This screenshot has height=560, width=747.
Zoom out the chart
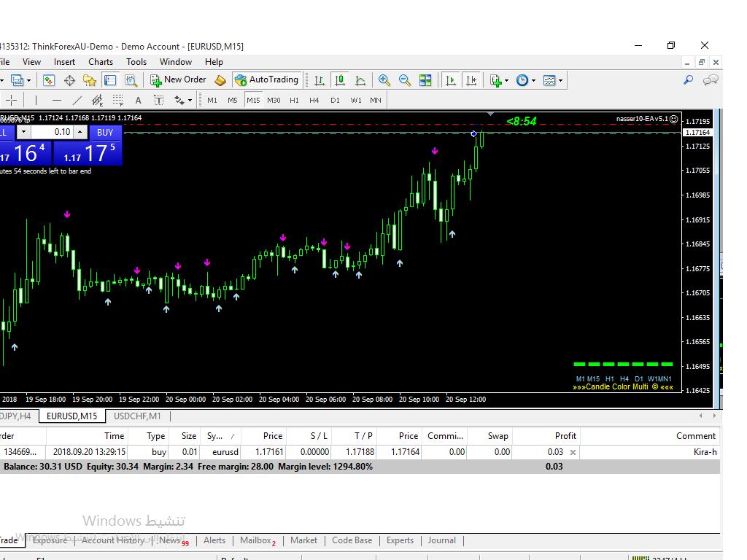[405, 80]
